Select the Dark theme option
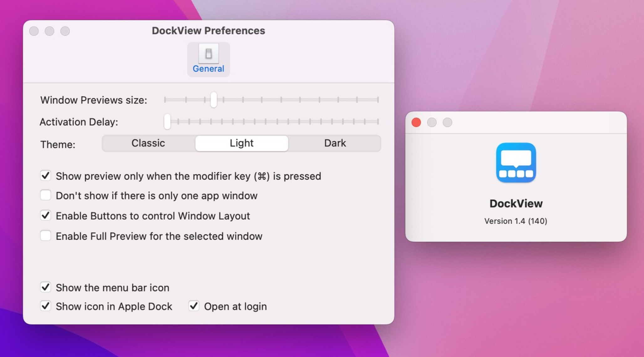Screen dimensions: 644x357 (335, 143)
